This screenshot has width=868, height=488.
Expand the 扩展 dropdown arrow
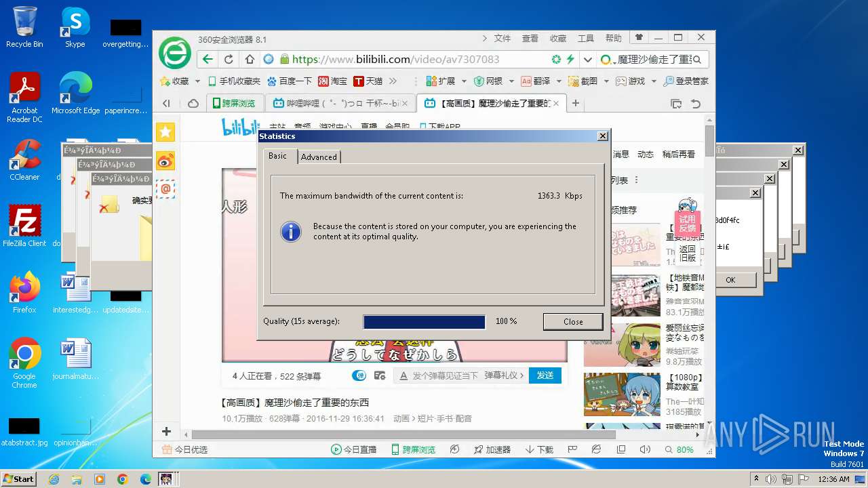point(464,81)
